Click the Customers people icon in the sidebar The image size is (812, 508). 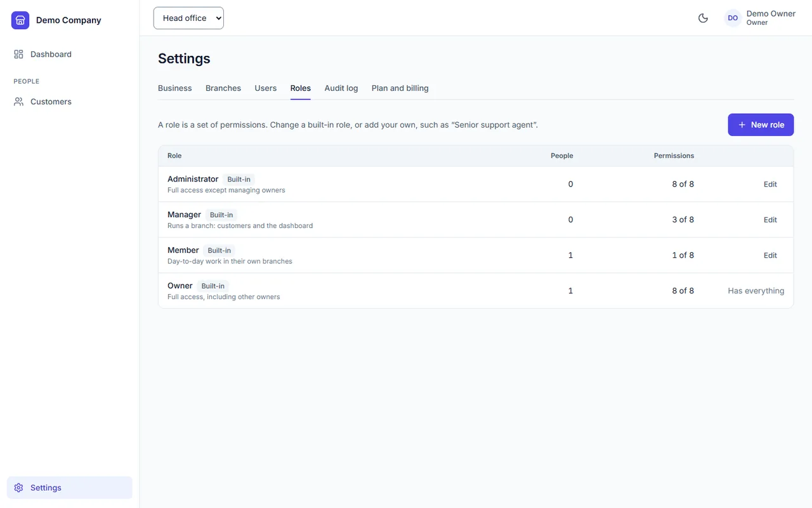click(18, 102)
